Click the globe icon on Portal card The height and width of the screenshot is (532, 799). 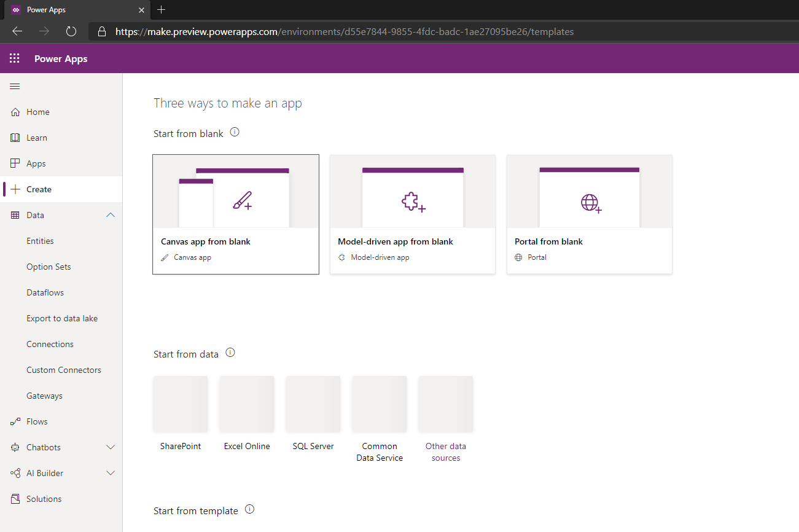pos(590,203)
